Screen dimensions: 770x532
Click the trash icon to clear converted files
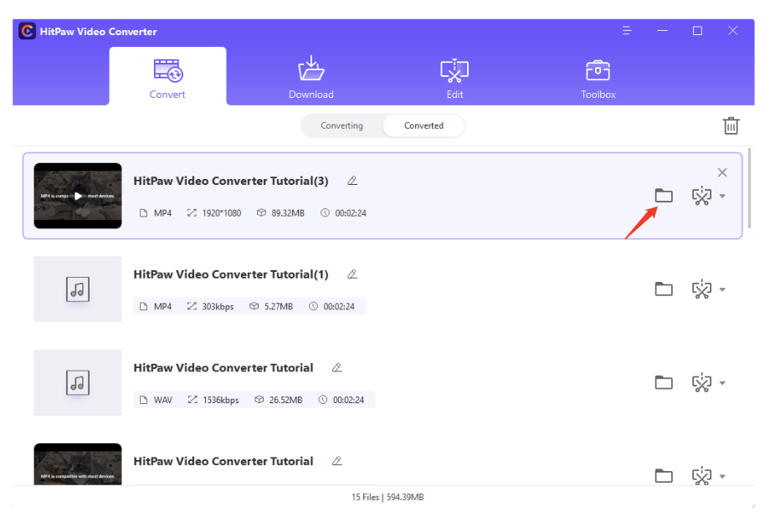tap(731, 125)
